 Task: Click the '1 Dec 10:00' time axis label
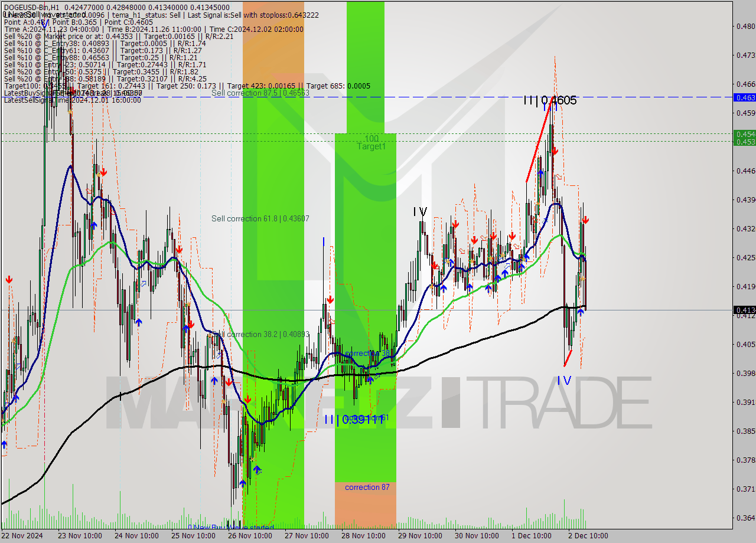pyautogui.click(x=532, y=536)
